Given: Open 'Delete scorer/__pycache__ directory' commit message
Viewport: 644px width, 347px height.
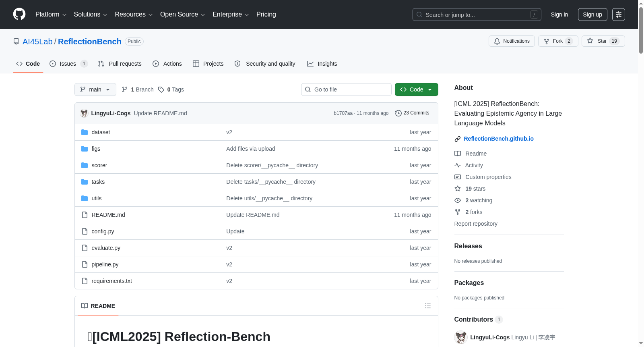Looking at the screenshot, I should coord(272,165).
